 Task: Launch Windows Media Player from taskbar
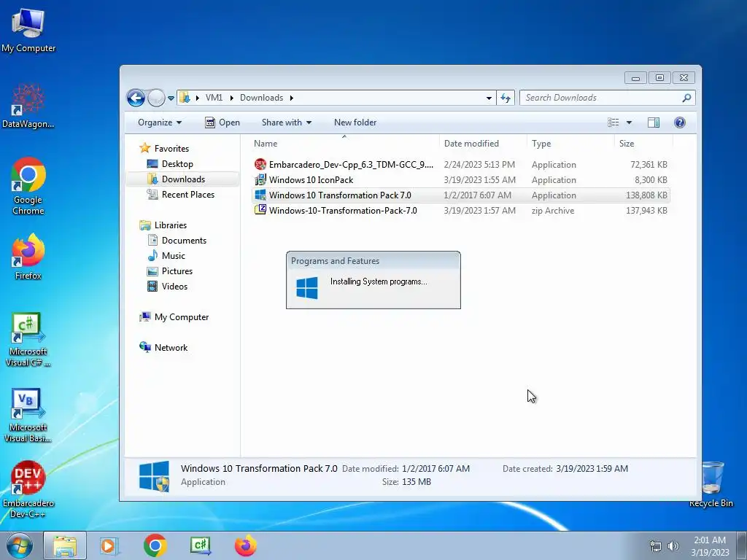pyautogui.click(x=109, y=545)
